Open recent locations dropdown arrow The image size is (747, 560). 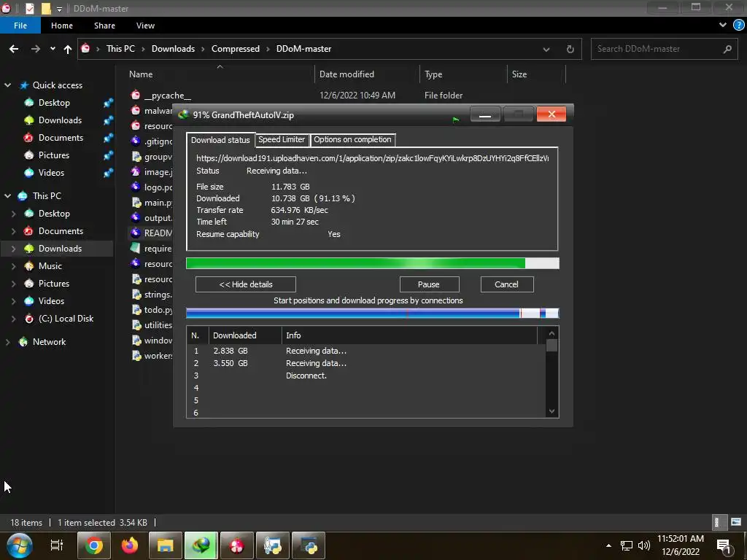click(53, 49)
